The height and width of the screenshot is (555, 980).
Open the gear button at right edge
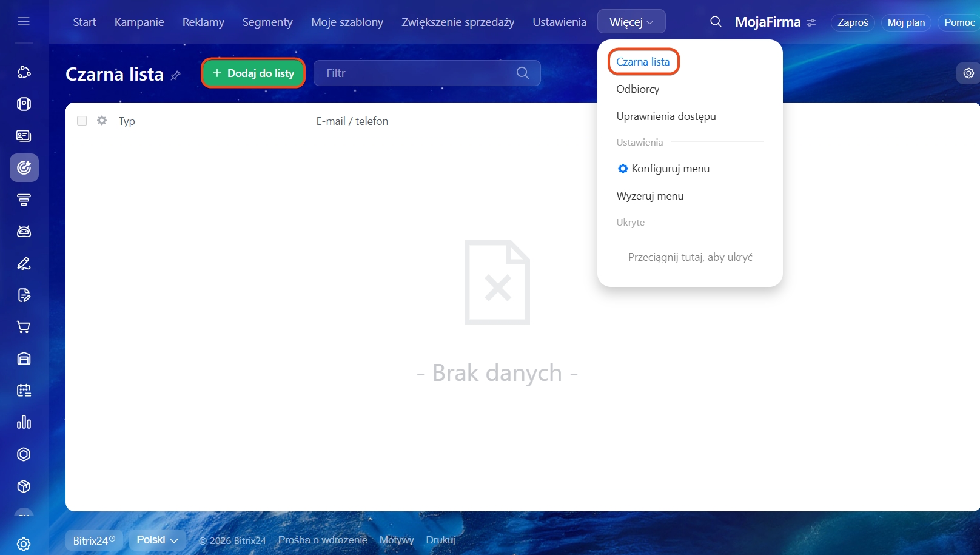[968, 73]
